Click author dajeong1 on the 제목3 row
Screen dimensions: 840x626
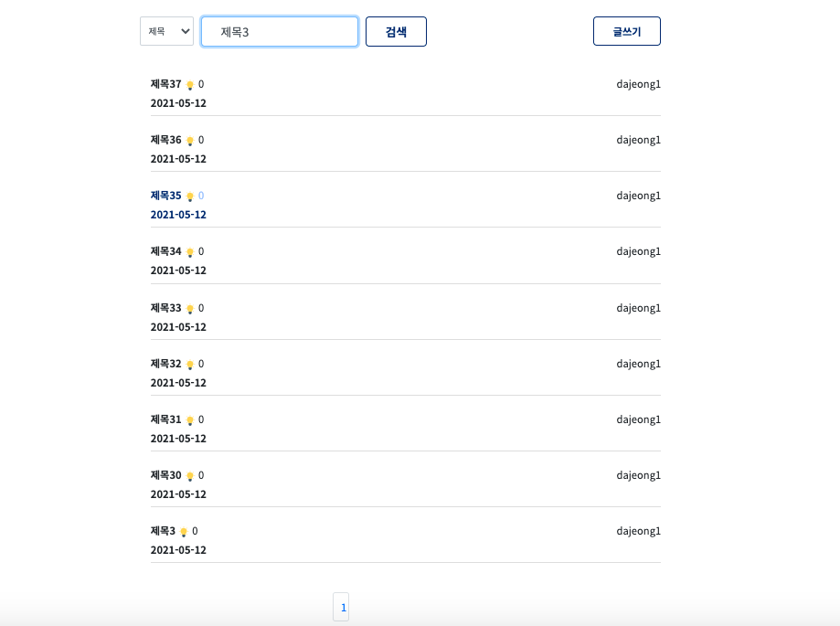click(638, 531)
